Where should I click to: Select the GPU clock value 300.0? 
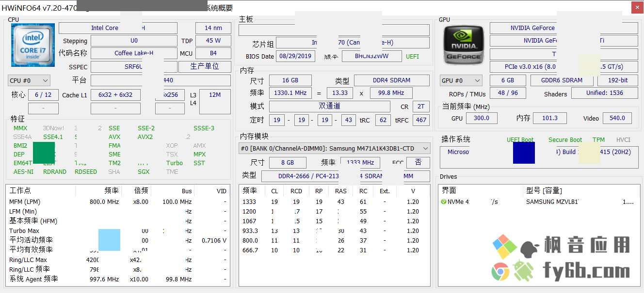[x=482, y=118]
